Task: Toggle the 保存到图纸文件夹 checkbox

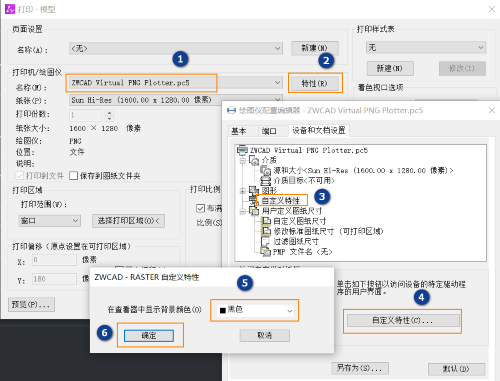Action: pyautogui.click(x=73, y=176)
